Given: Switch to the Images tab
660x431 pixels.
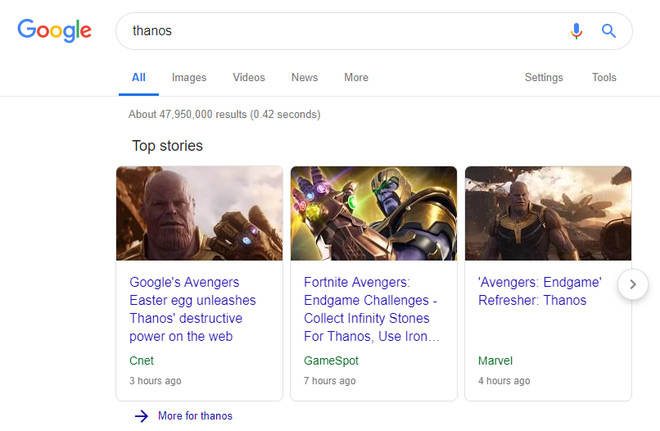Looking at the screenshot, I should [x=189, y=77].
